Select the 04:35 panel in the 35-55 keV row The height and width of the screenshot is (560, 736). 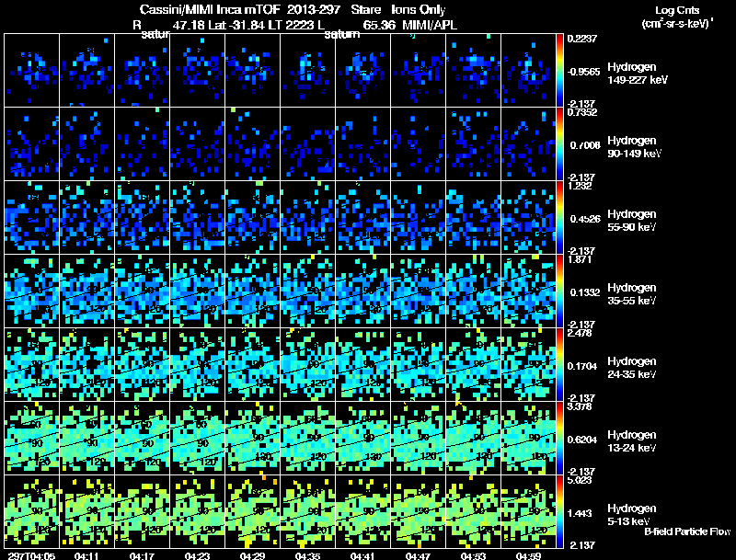click(308, 291)
